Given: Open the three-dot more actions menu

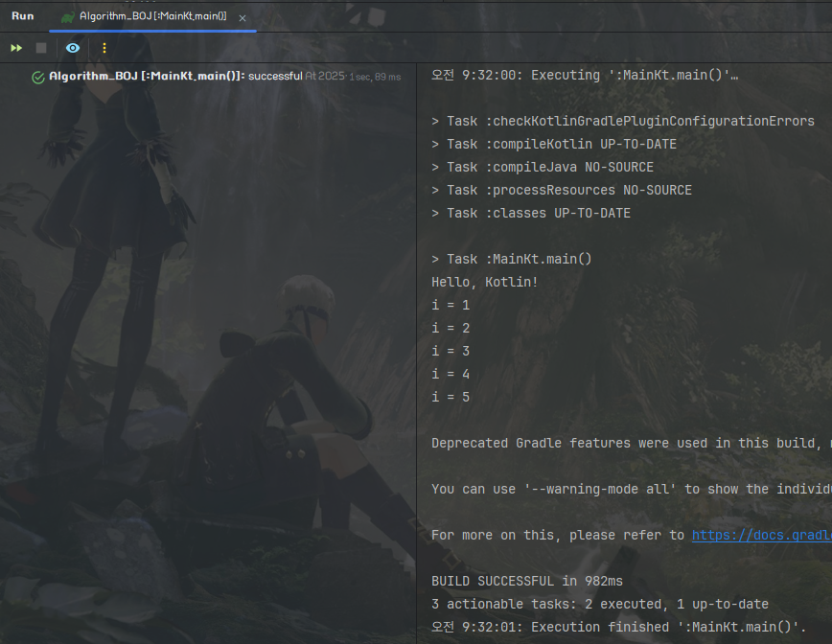Looking at the screenshot, I should coord(104,48).
